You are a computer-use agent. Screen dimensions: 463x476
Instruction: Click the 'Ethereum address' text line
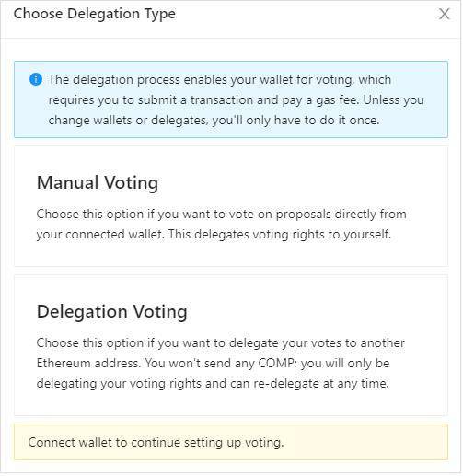[213, 364]
